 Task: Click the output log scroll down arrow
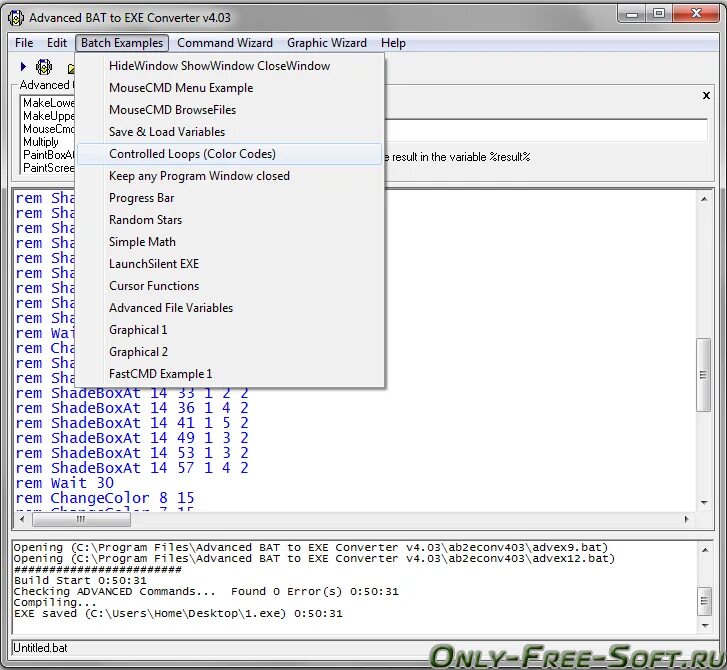[x=704, y=626]
